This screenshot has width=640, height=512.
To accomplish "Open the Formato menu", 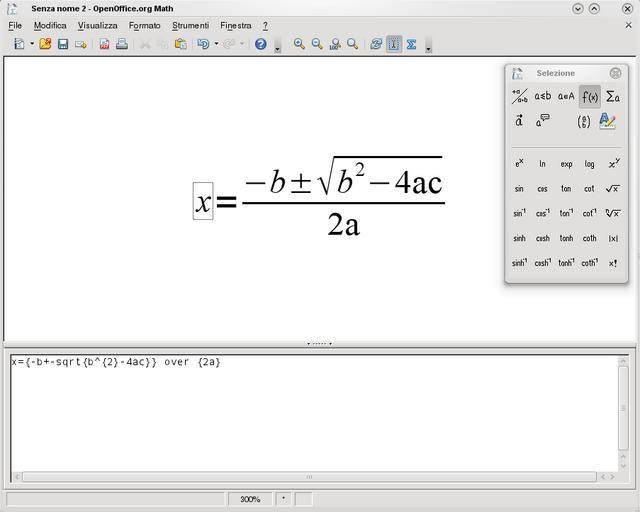I will pos(144,25).
